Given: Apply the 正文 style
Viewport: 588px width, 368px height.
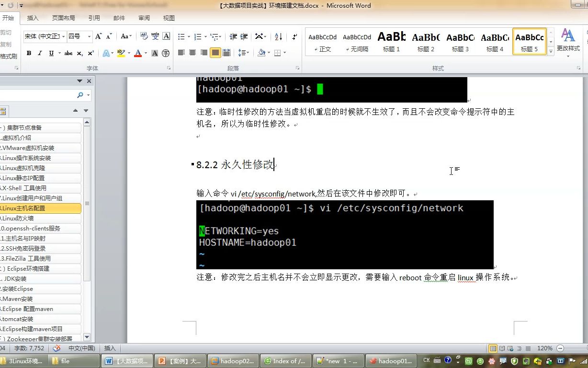Looking at the screenshot, I should tap(323, 42).
